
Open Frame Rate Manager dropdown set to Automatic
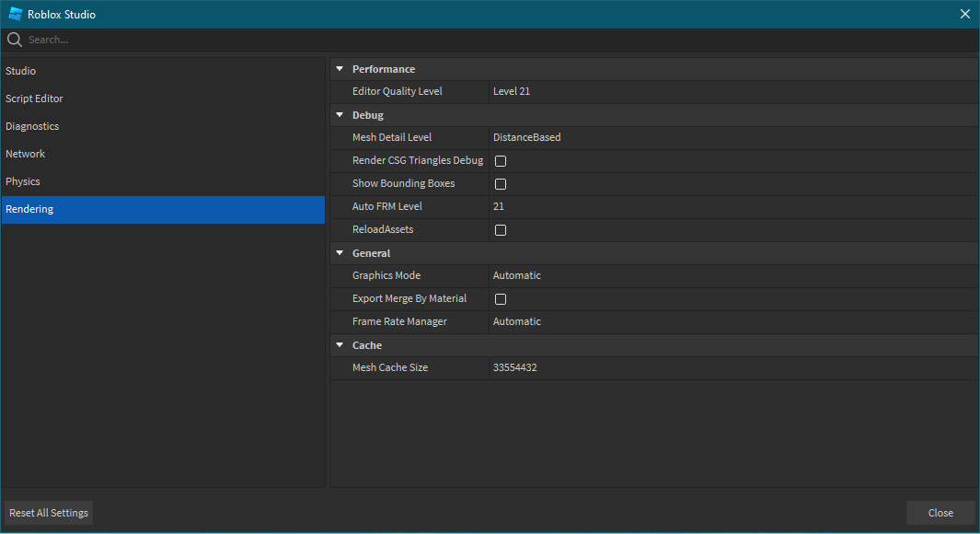point(733,321)
